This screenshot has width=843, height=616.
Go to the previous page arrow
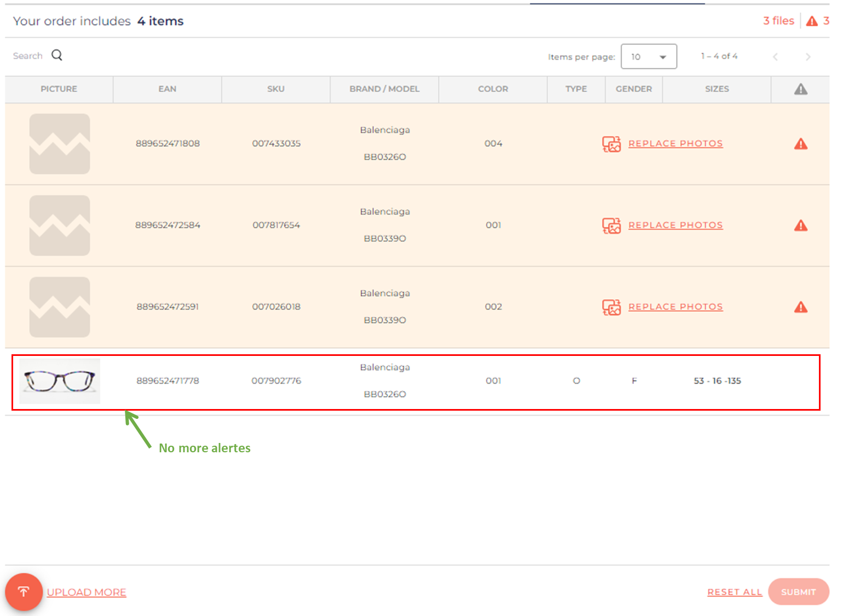tap(775, 57)
